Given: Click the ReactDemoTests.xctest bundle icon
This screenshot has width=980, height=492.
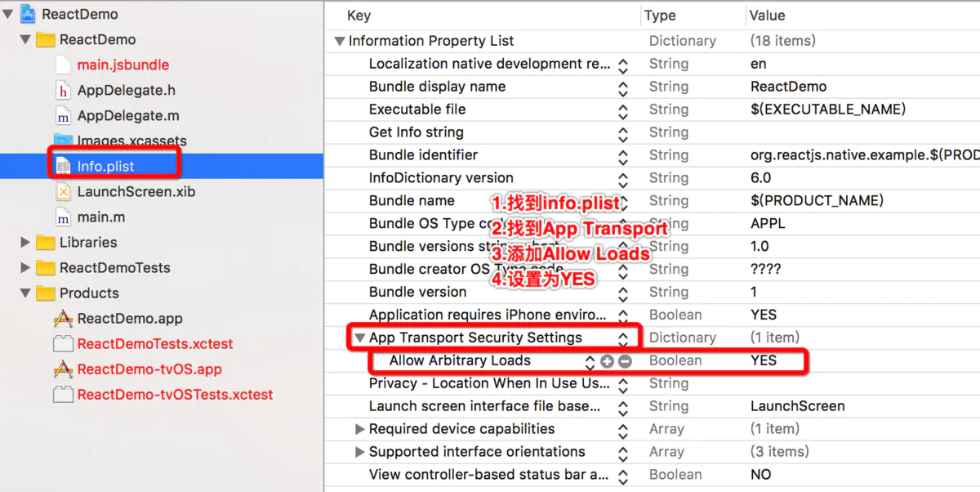Looking at the screenshot, I should (x=63, y=343).
